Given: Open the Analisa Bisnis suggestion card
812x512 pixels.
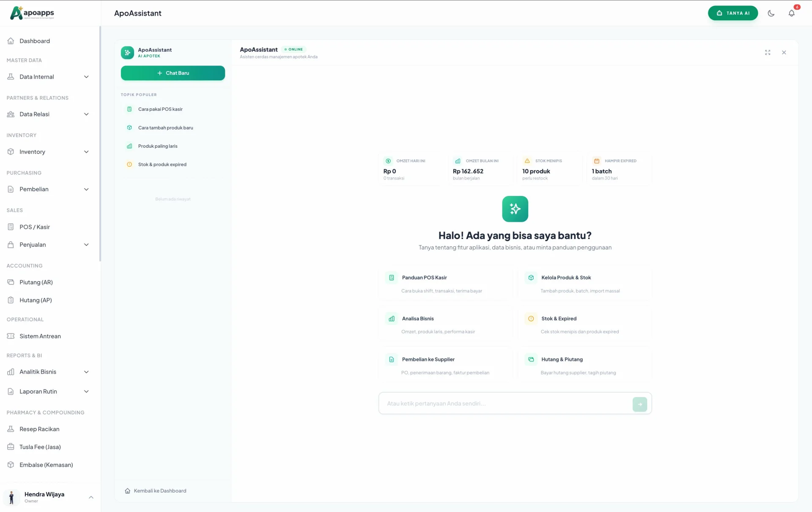Looking at the screenshot, I should [445, 324].
